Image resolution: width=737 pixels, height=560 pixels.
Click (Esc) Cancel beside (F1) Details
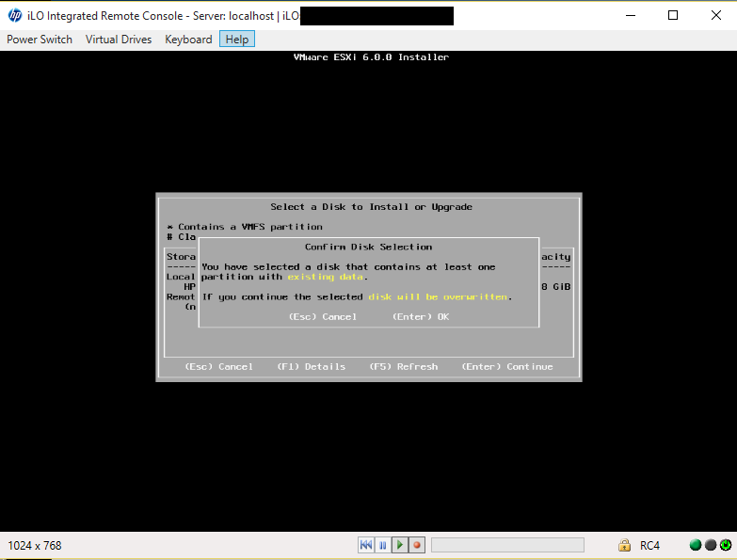coord(219,366)
